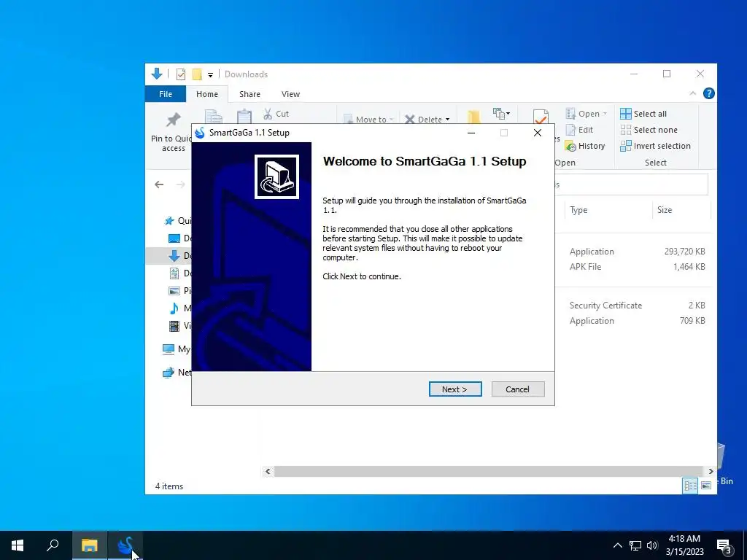Switch to Large icons view layout
This screenshot has width=747, height=560.
706,485
